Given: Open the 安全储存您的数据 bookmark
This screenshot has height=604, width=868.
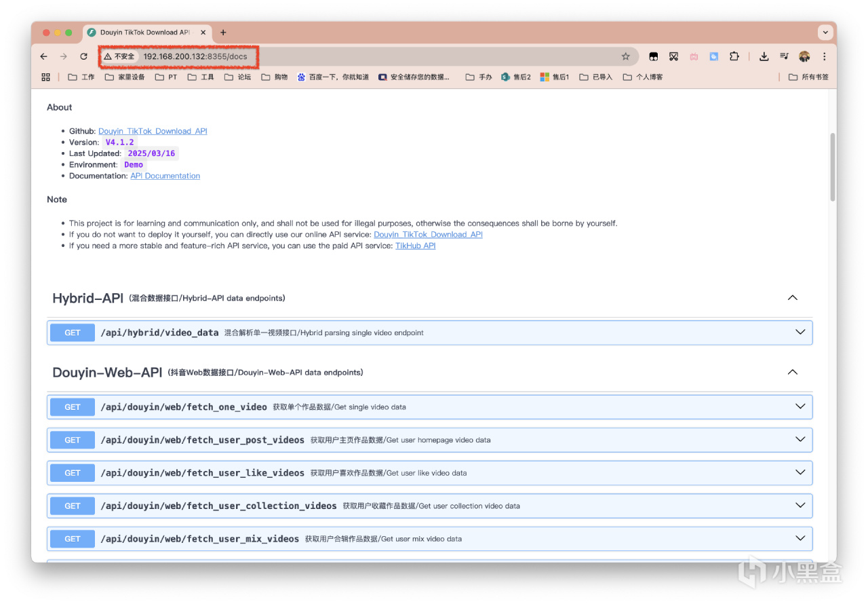Looking at the screenshot, I should point(414,77).
